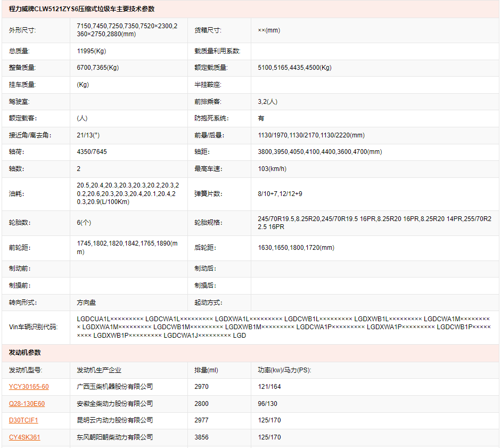Select the '载质量利用系数:' label
The width and height of the screenshot is (501, 448).
(217, 51)
